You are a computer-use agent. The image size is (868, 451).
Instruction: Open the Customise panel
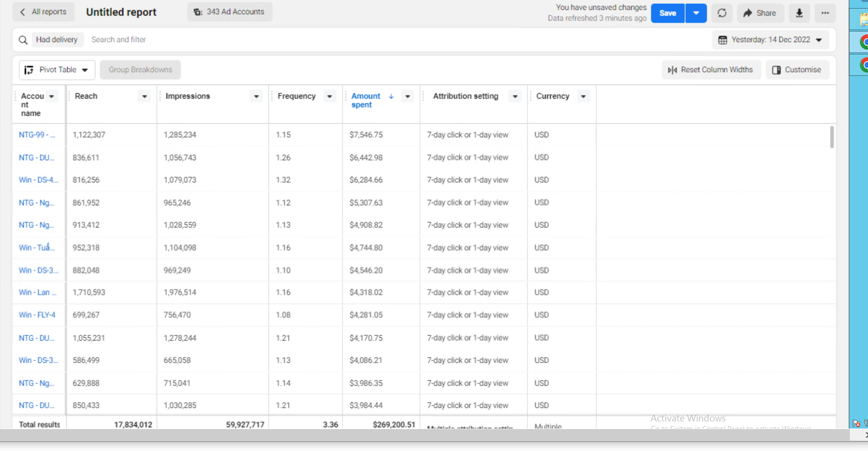(x=797, y=70)
